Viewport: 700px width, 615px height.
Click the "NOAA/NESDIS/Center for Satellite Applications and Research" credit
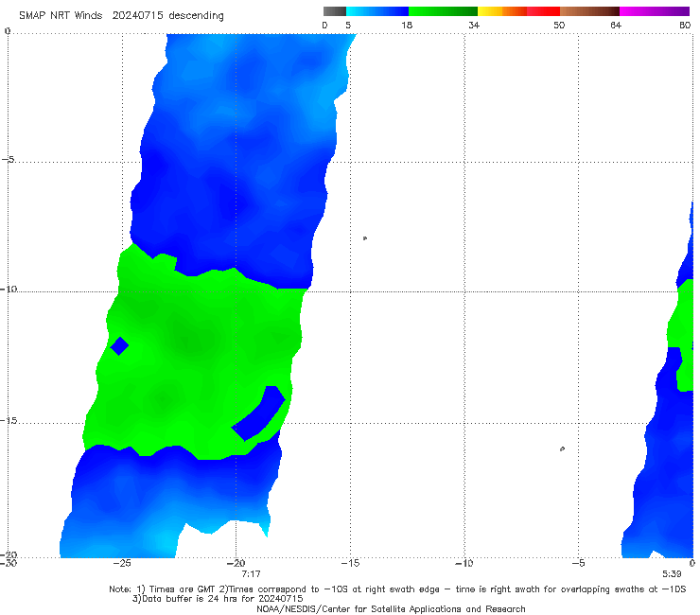[391, 608]
